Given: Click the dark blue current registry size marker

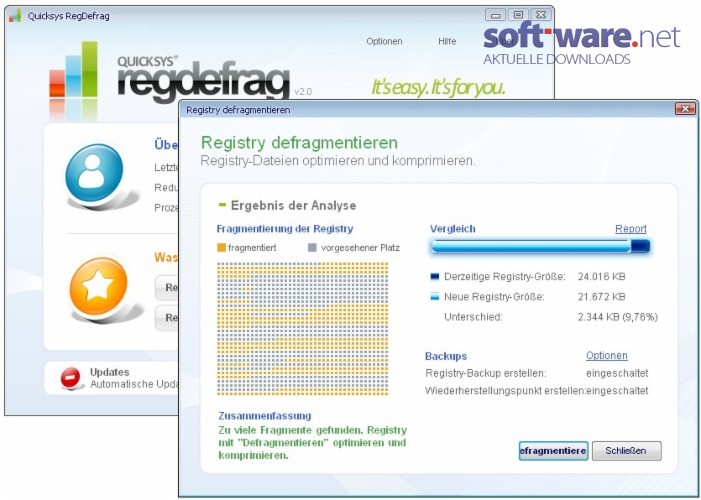Looking at the screenshot, I should [x=435, y=276].
